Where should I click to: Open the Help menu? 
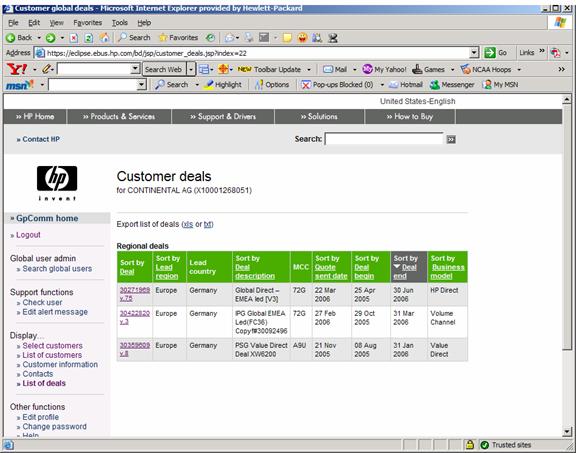(144, 23)
